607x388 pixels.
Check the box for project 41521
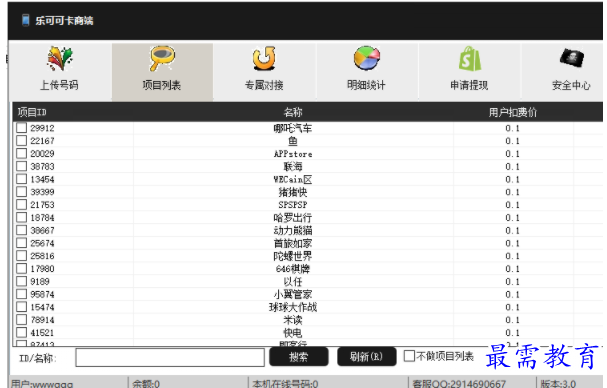point(22,332)
